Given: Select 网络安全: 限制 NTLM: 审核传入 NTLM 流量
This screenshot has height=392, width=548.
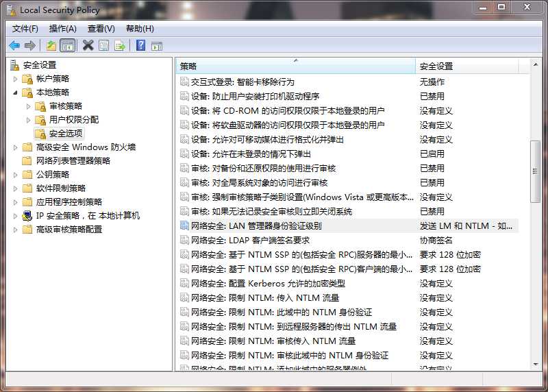Looking at the screenshot, I should pyautogui.click(x=273, y=341).
